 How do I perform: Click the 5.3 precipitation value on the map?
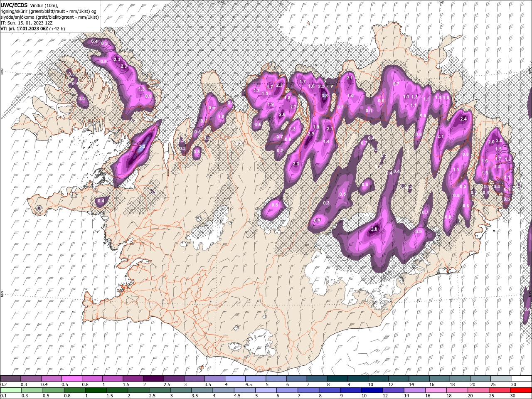142,147
